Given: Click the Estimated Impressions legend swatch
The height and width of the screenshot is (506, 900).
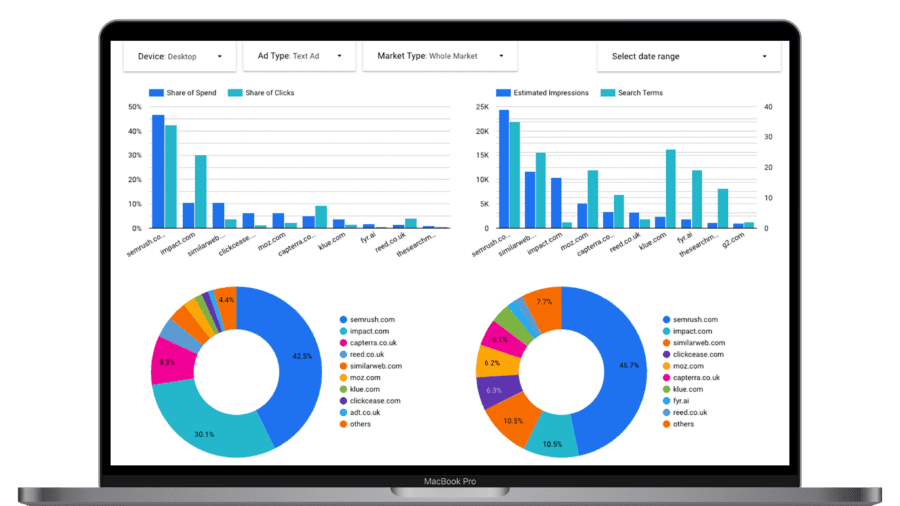Looking at the screenshot, I should coord(503,93).
